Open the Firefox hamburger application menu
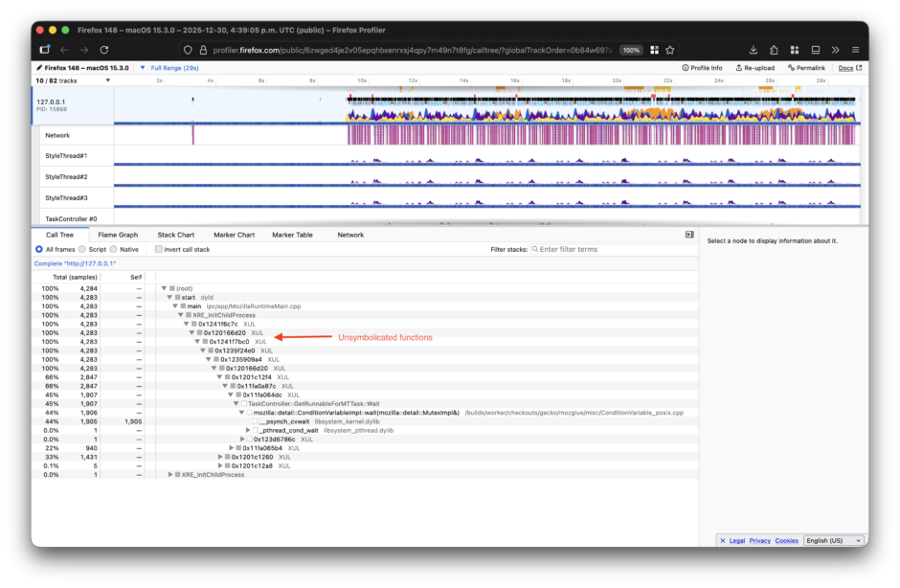 click(855, 50)
